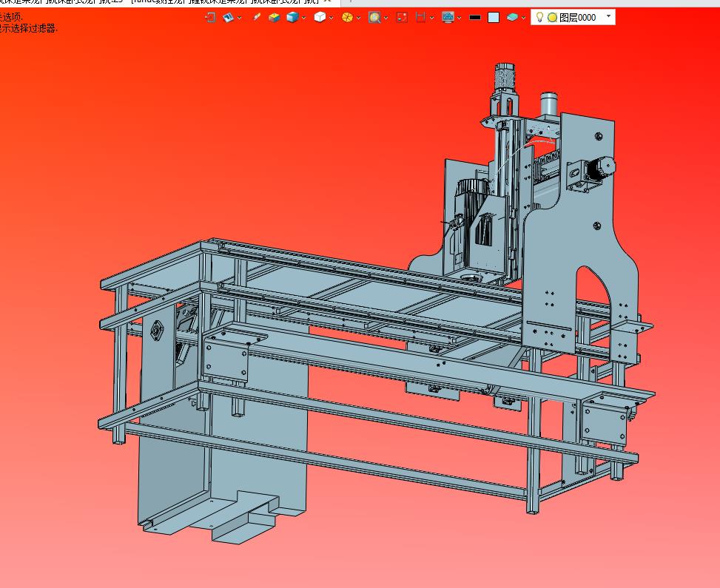Toggle the layer light bulb visibility icon
The width and height of the screenshot is (720, 588).
539,18
